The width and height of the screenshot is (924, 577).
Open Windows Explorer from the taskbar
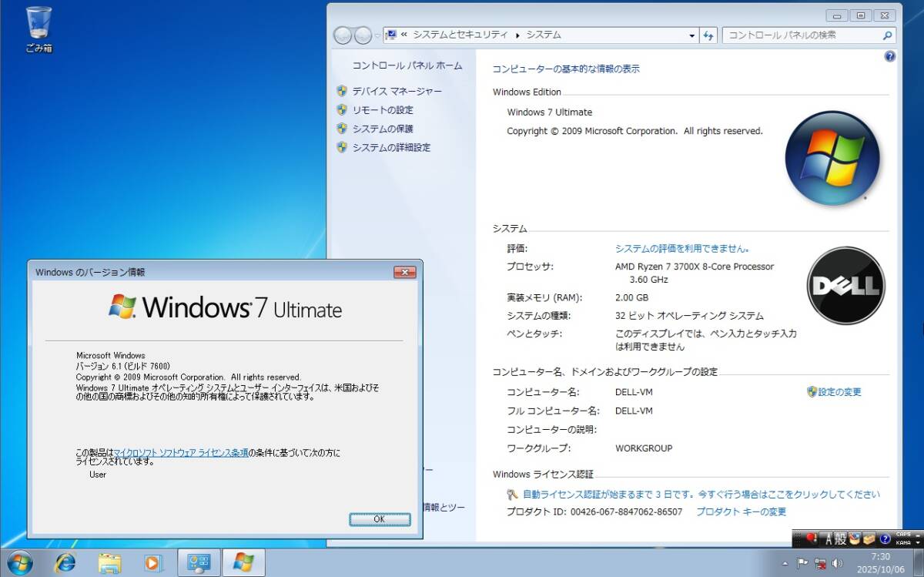coord(110,563)
